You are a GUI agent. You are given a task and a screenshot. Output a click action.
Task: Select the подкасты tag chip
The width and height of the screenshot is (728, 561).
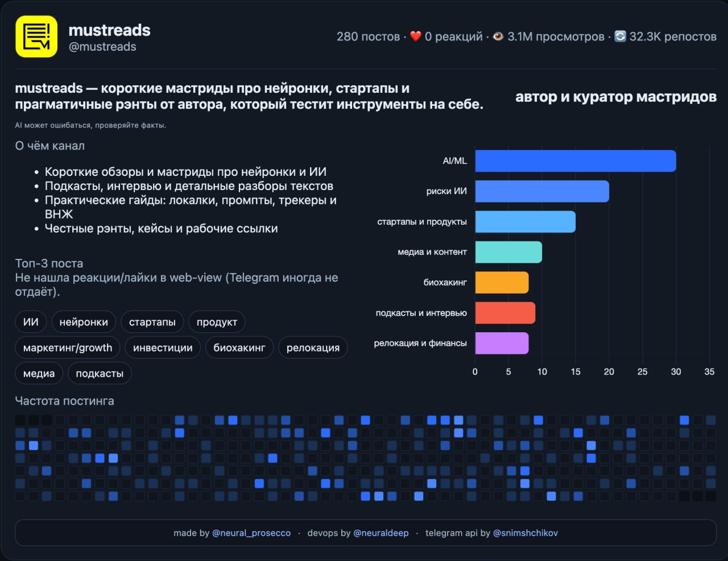100,373
